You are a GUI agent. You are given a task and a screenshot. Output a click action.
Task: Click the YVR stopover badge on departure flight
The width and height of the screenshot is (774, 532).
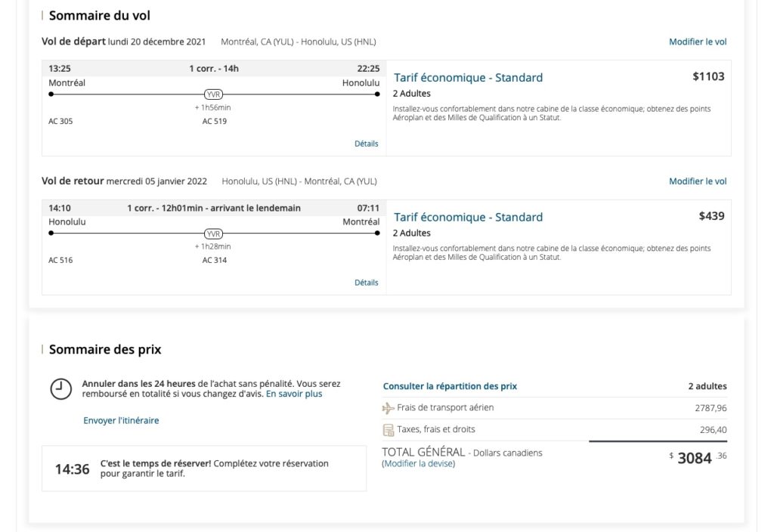coord(215,94)
